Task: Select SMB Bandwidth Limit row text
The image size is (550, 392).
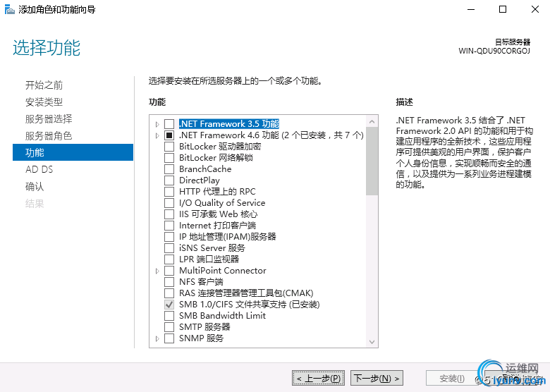Action: [222, 316]
